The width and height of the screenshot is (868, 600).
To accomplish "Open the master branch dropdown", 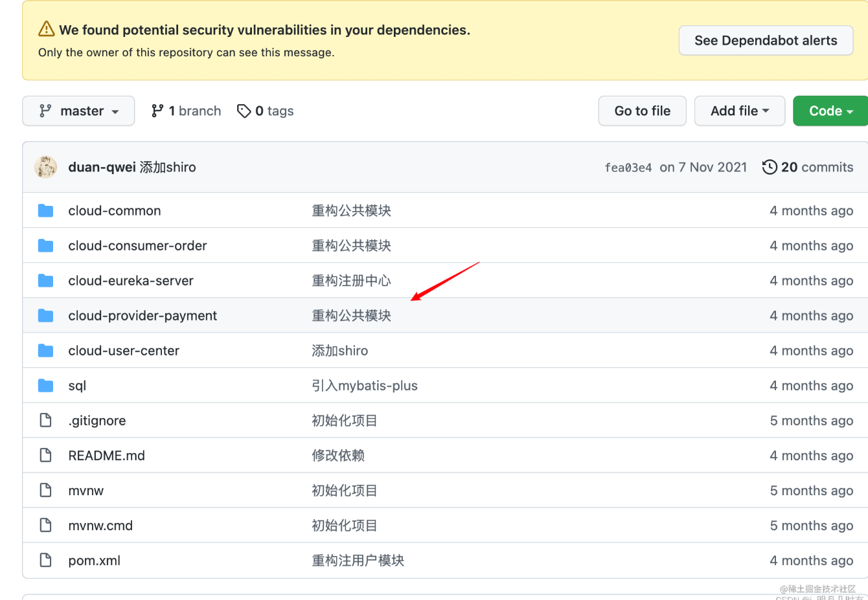I will coord(78,111).
